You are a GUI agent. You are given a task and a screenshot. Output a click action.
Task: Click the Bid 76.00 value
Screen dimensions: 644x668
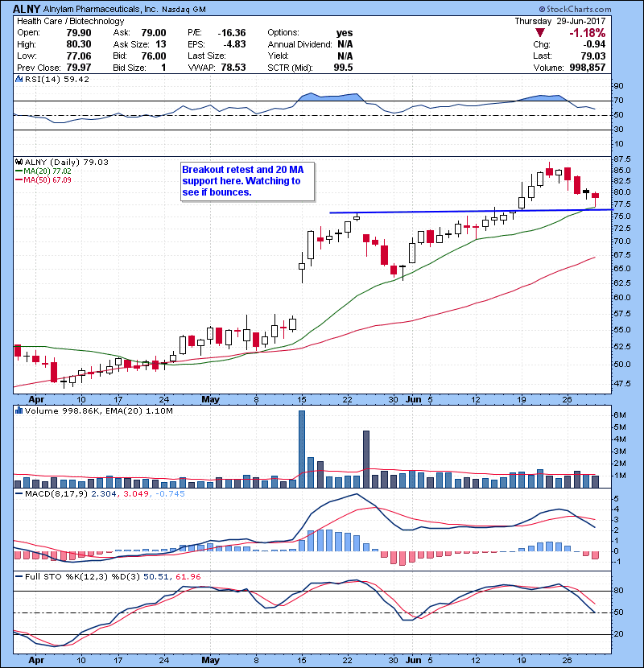154,56
